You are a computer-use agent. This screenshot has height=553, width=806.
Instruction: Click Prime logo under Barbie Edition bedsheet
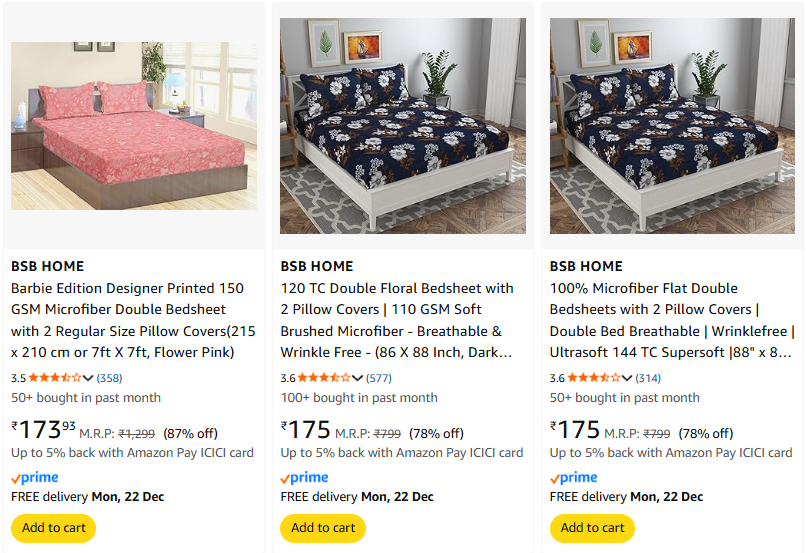coord(35,478)
